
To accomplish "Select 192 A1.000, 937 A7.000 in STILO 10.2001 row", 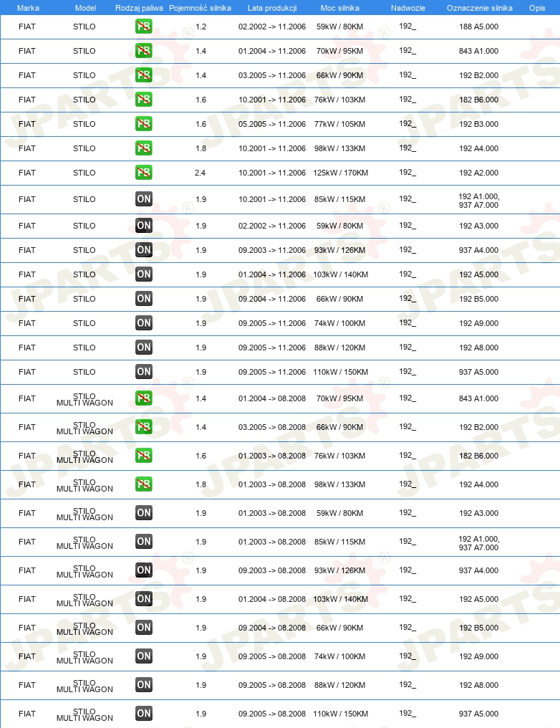I will (x=479, y=201).
